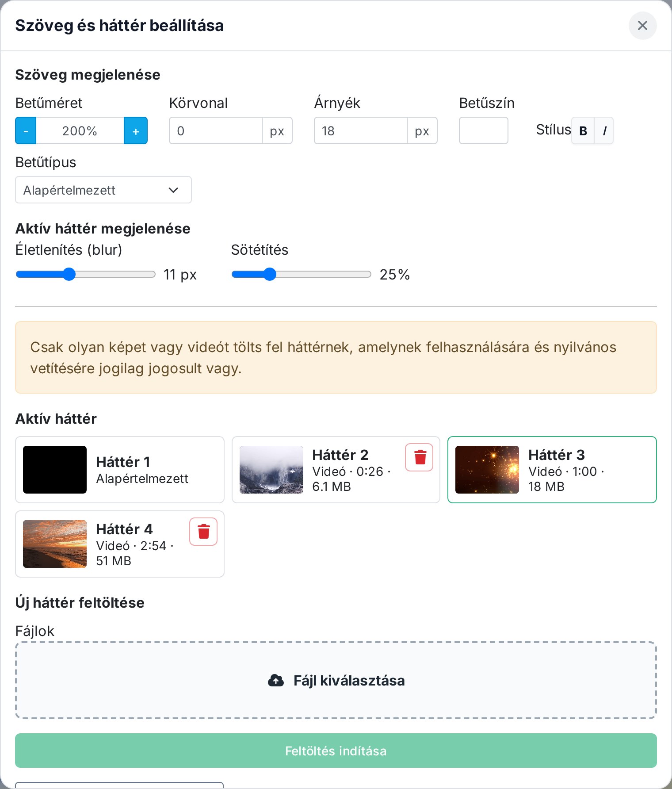Select Háttér 3 sparkles video background
The image size is (672, 789).
pos(552,470)
